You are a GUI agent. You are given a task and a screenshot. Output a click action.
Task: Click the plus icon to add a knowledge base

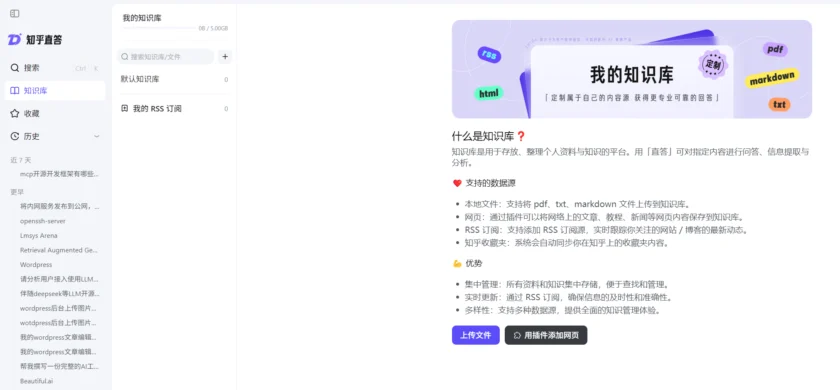coord(225,56)
